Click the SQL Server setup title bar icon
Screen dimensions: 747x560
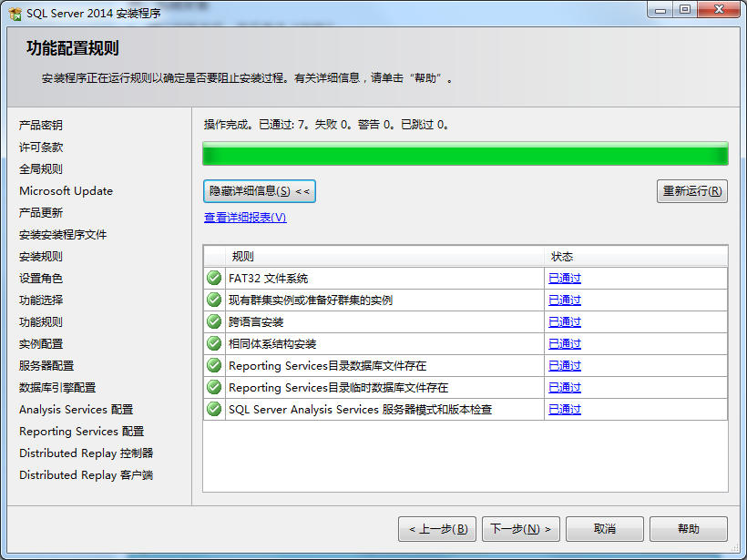tap(15, 14)
